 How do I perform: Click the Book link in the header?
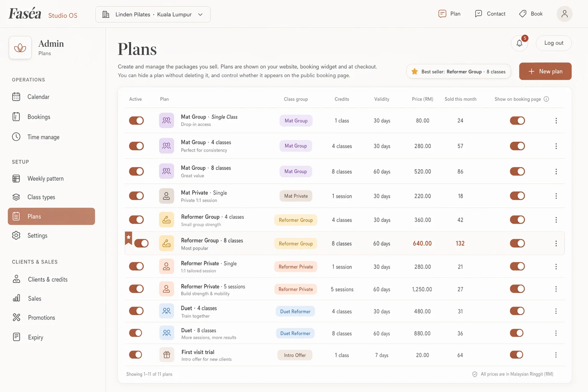[x=531, y=14]
